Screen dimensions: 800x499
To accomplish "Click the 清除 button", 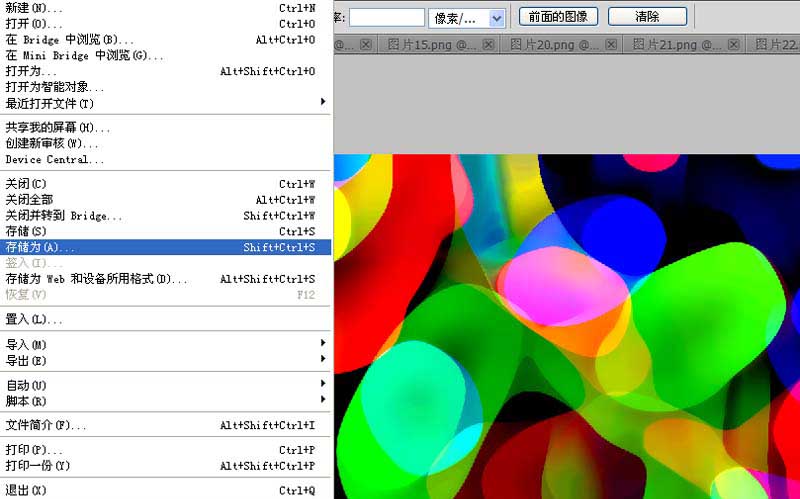I will tap(647, 17).
